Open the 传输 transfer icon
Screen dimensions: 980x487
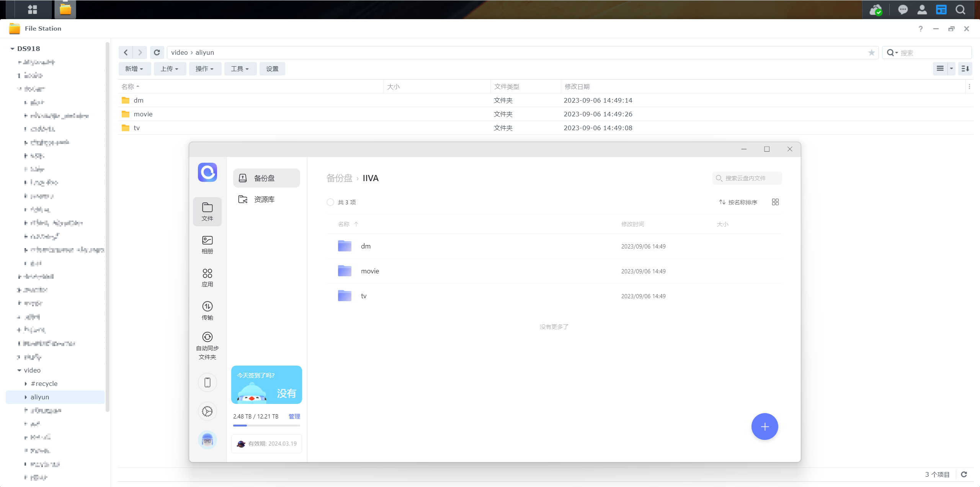tap(207, 311)
